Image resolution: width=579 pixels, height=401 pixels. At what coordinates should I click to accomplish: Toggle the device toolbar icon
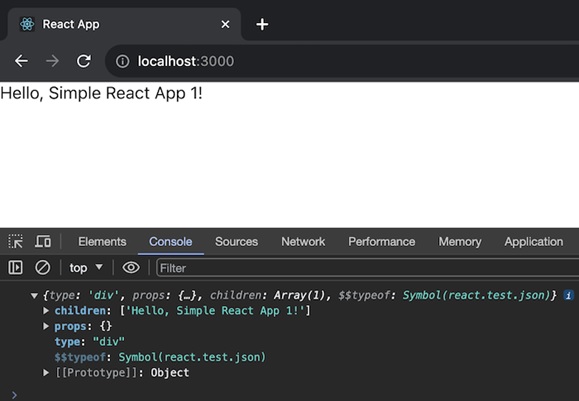tap(43, 241)
